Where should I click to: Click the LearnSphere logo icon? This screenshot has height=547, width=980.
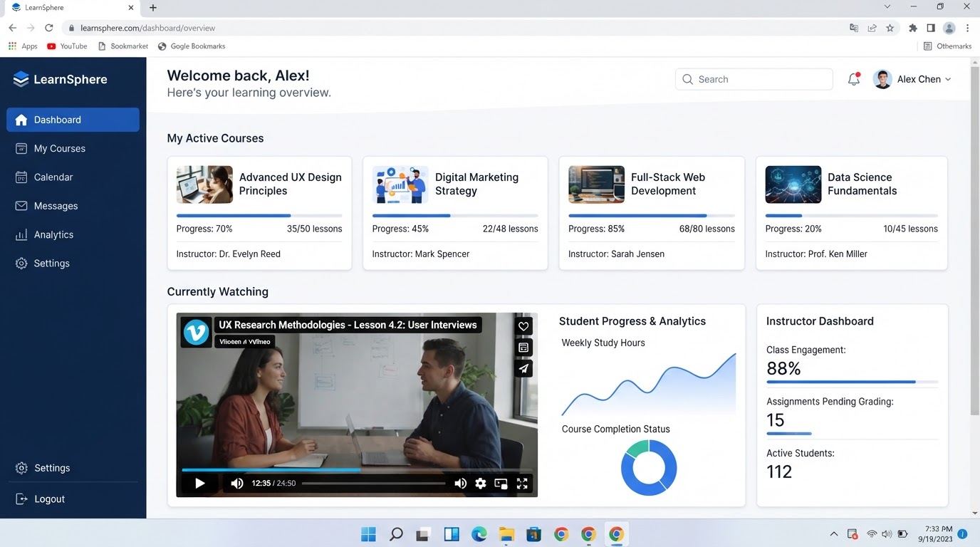[21, 79]
